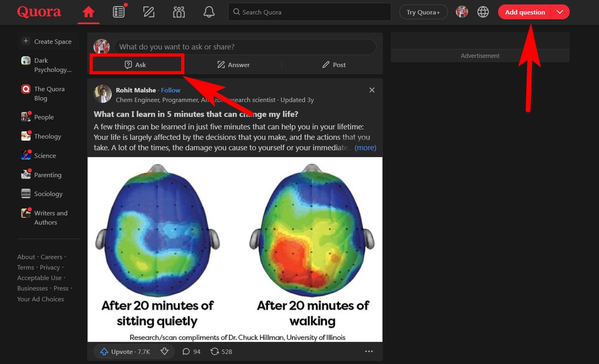Click the Following feed icon
The height and width of the screenshot is (364, 599).
pos(119,12)
